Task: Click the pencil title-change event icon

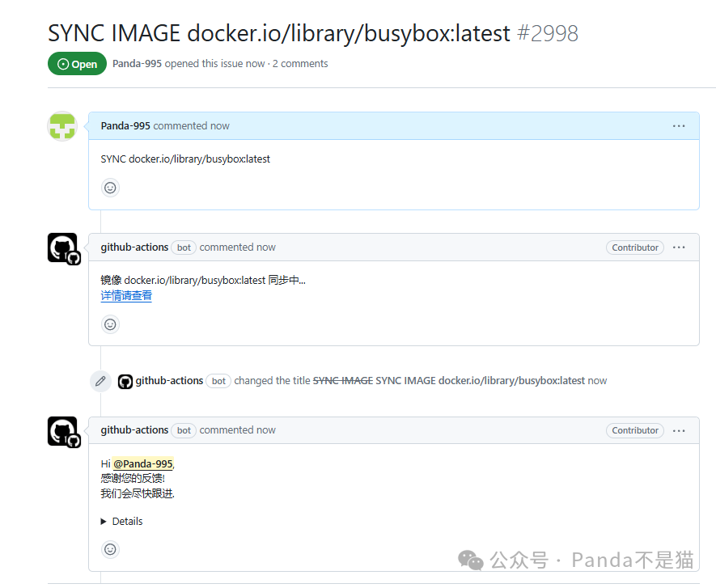Action: click(100, 381)
